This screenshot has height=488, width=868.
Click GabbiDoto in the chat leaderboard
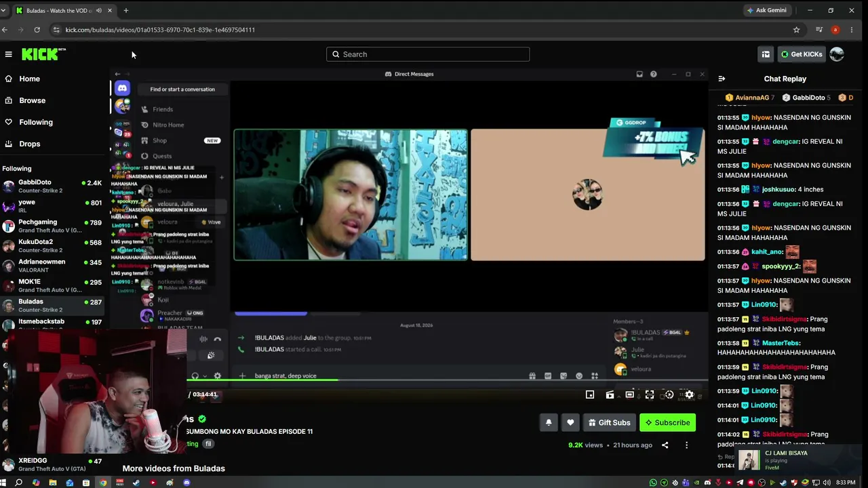click(807, 98)
